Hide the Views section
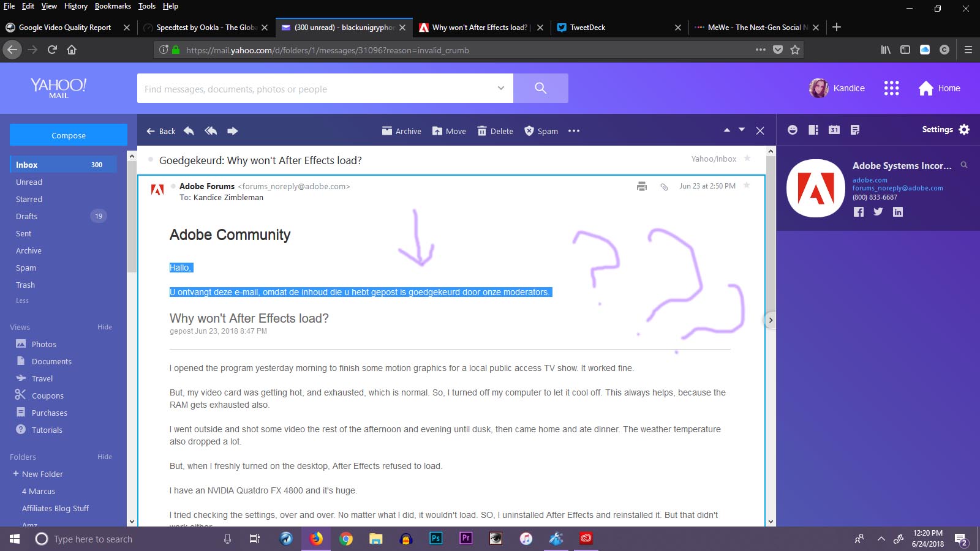This screenshot has width=980, height=551. coord(105,327)
